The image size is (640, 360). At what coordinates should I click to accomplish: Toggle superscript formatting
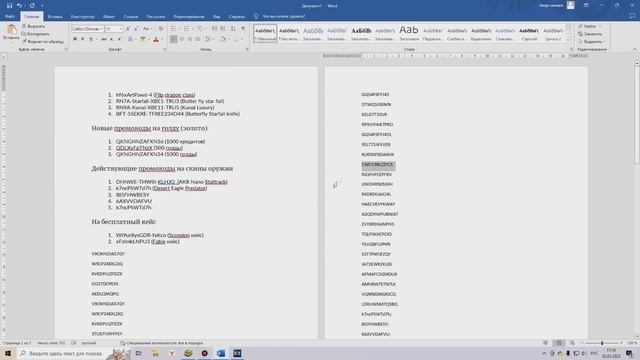click(x=120, y=39)
